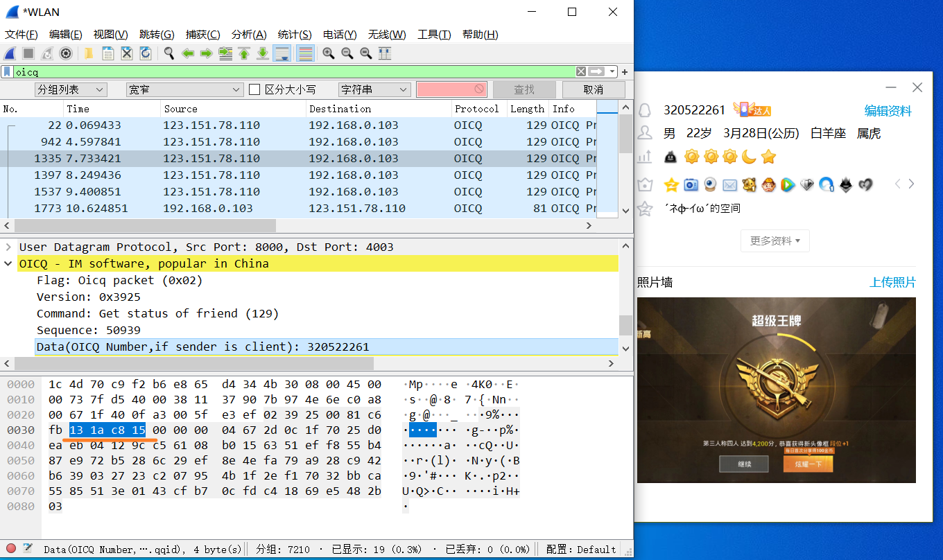Collapse the OICQ protocol tree entry
This screenshot has width=943, height=560.
coord(8,263)
